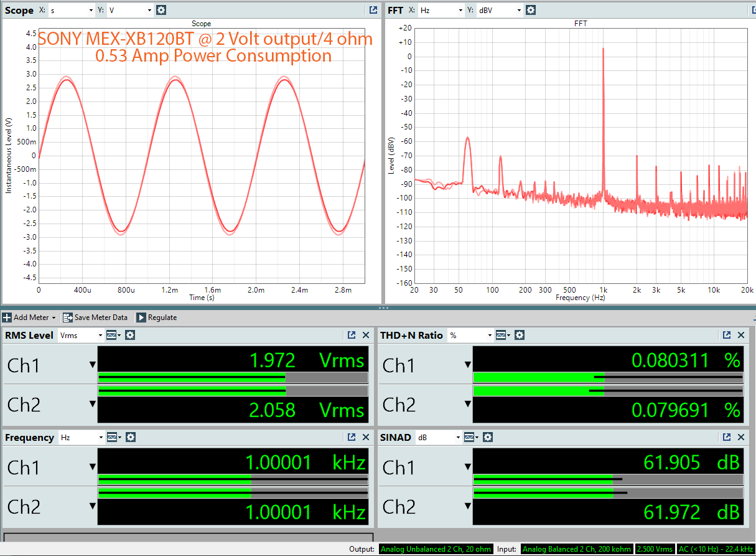756x556 pixels.
Task: Close the Frequency meter
Action: point(366,437)
